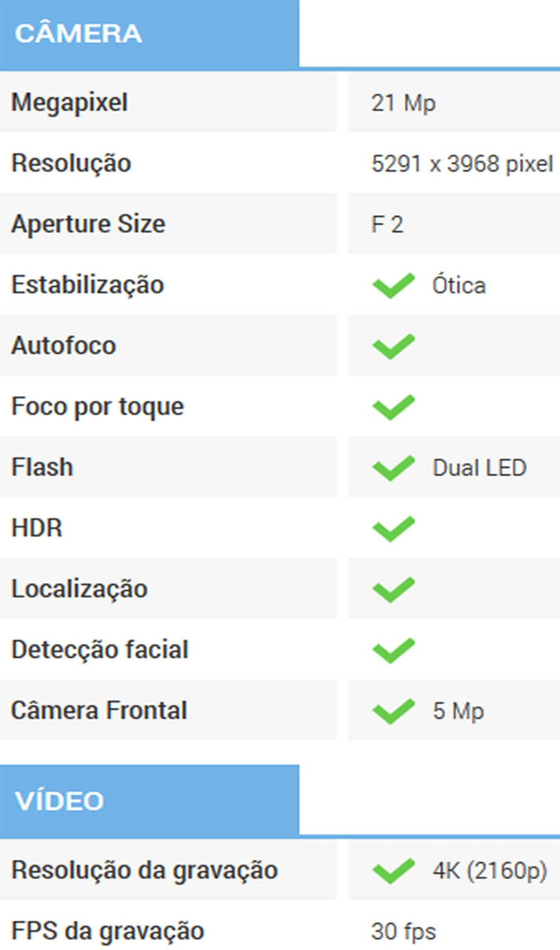Click the green checkmark beside Estabilização
Screen dimensions: 560x950
tap(393, 285)
